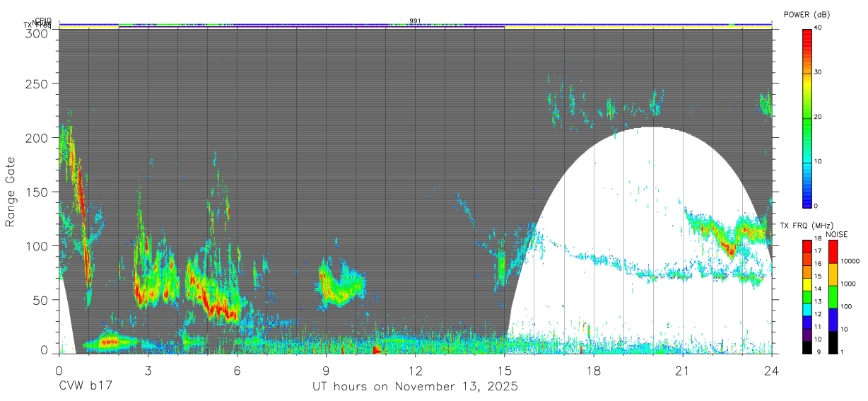
Task: Click "UT hours on November 13, 2025" label
Action: (x=415, y=386)
